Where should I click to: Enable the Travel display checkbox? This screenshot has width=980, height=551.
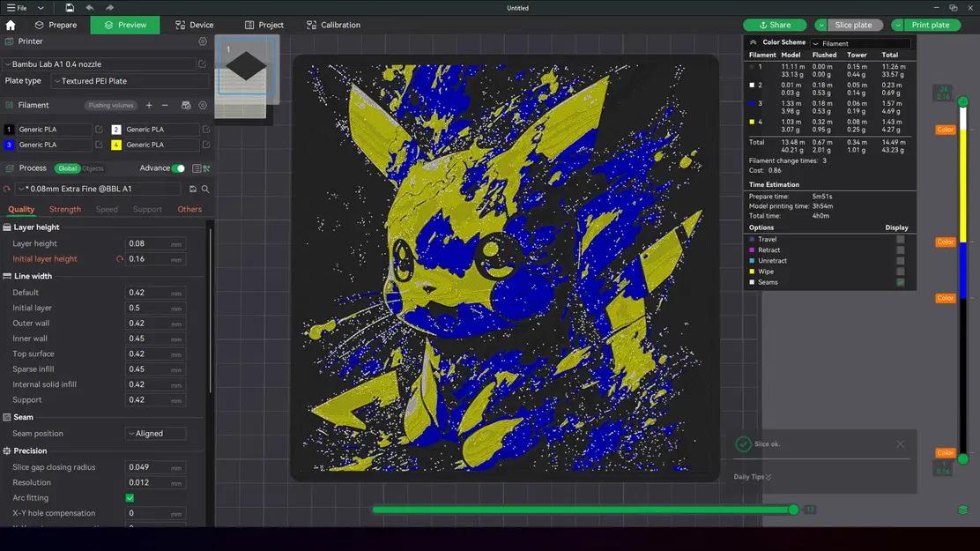[x=901, y=239]
